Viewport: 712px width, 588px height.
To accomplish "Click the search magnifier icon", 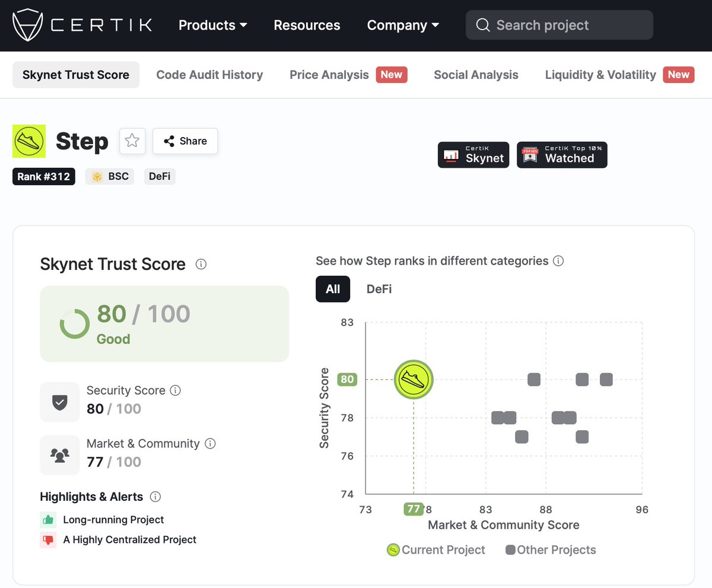I will pos(483,25).
